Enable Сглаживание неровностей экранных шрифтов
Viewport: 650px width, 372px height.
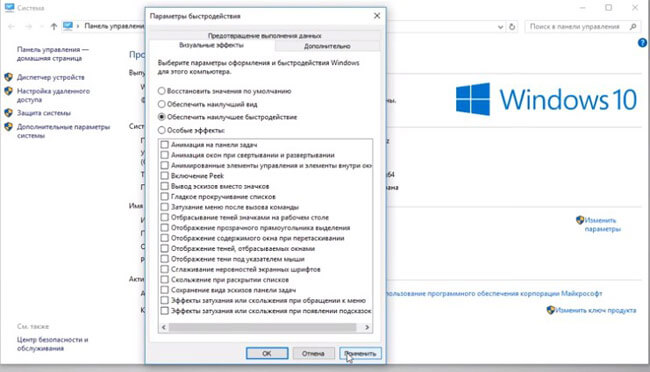click(x=165, y=269)
